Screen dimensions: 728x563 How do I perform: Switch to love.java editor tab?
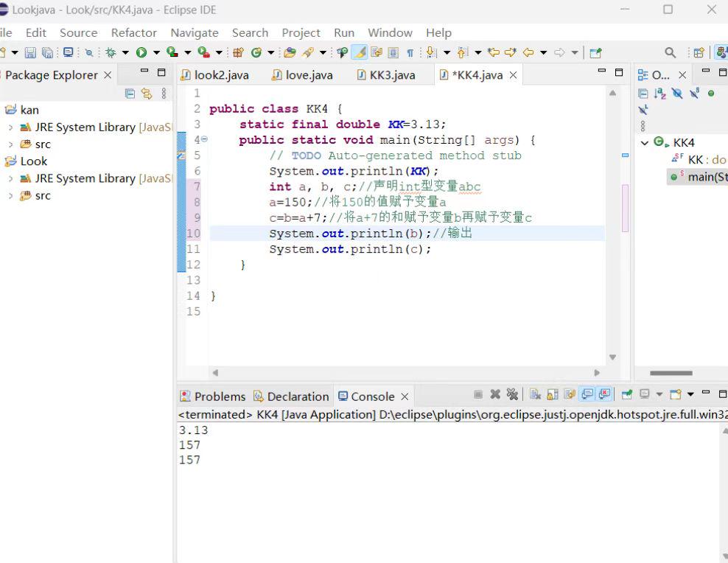click(x=302, y=75)
